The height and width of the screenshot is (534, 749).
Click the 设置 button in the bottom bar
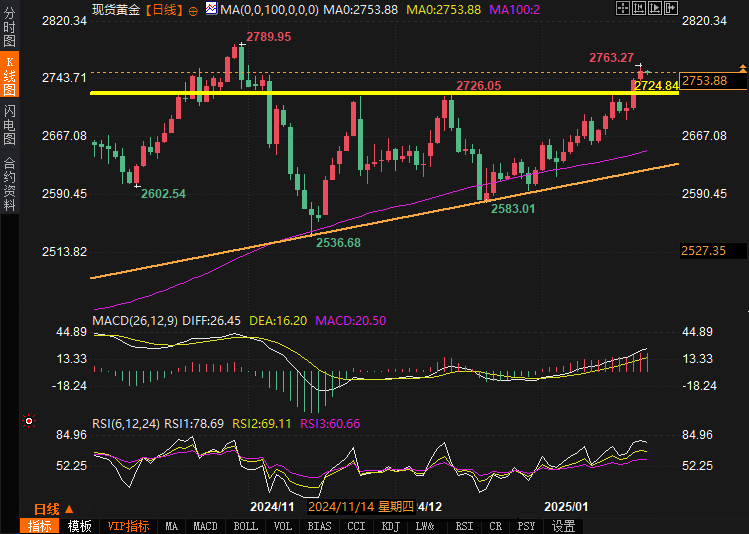[x=563, y=526]
